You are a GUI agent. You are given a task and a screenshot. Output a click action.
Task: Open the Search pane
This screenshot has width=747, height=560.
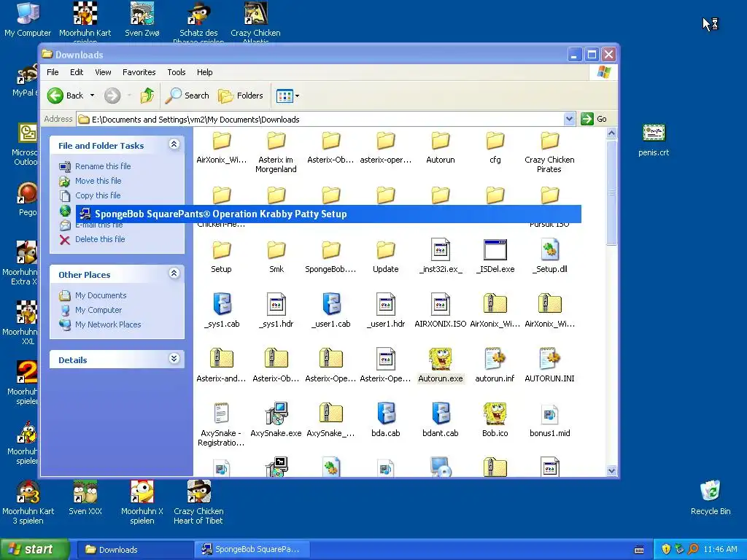click(x=187, y=96)
